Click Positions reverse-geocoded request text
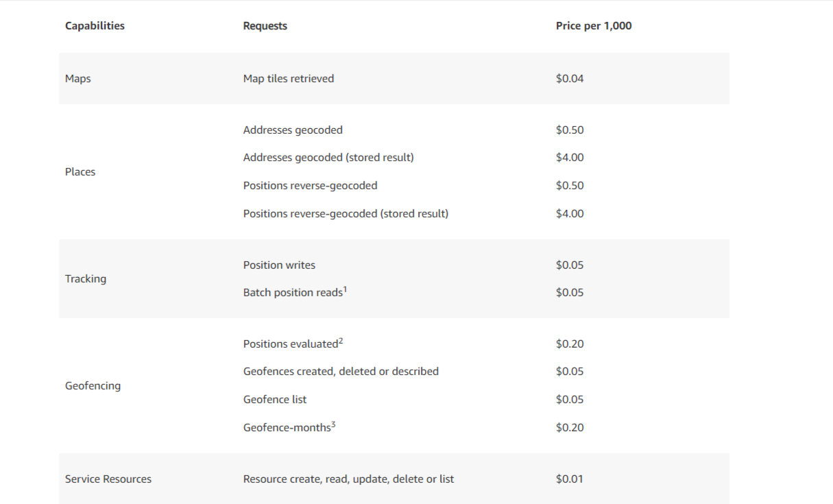833x504 pixels. [x=310, y=186]
